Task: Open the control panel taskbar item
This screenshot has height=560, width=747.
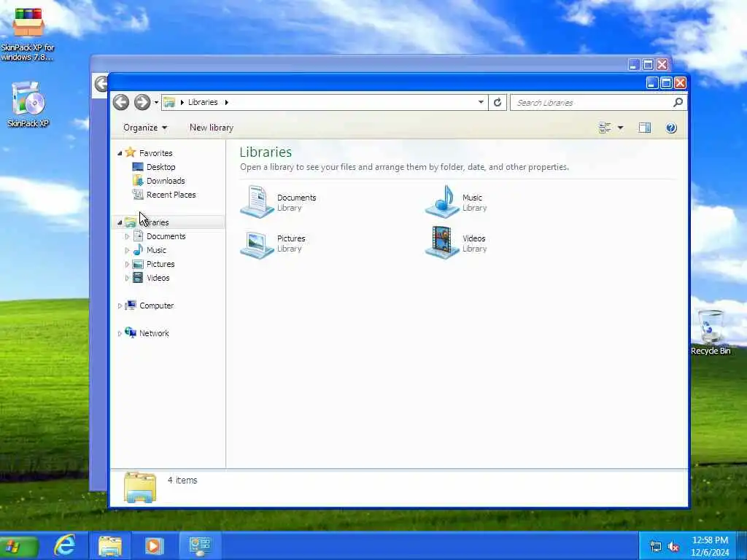Action: click(200, 545)
